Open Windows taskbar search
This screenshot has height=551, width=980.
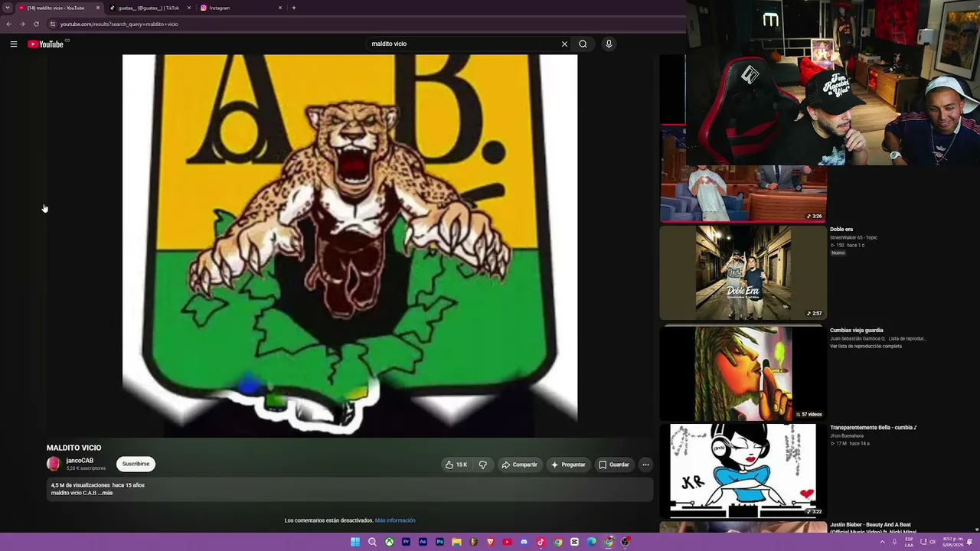(x=372, y=542)
